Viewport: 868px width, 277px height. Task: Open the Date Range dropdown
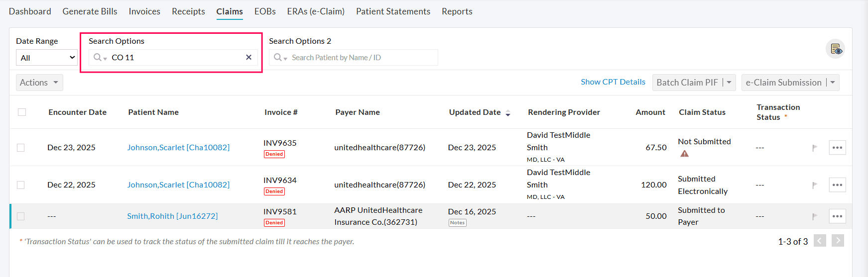[47, 58]
